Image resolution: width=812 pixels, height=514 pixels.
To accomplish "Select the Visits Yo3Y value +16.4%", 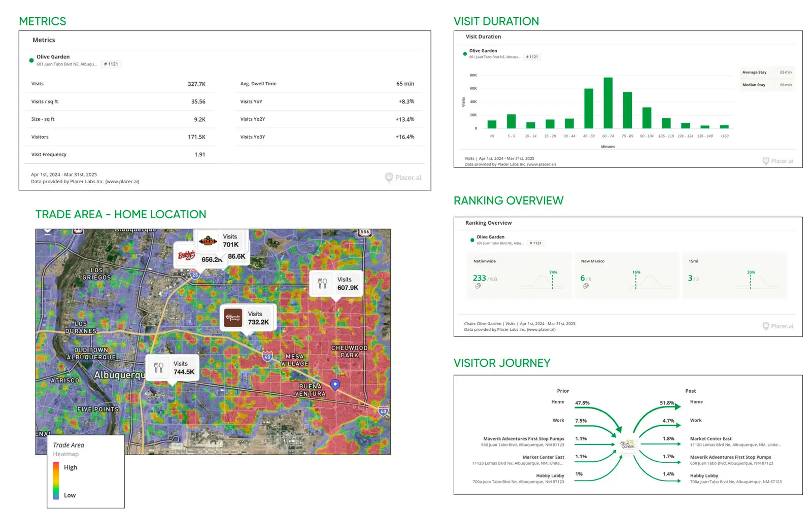I will coord(405,137).
